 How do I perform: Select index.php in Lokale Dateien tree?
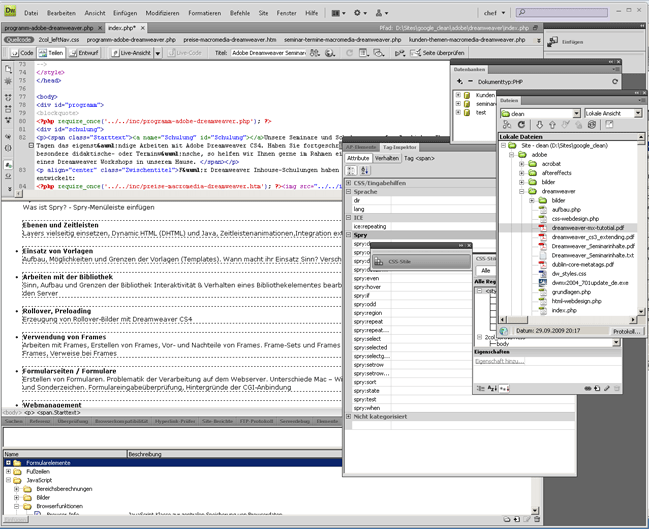[x=564, y=310]
